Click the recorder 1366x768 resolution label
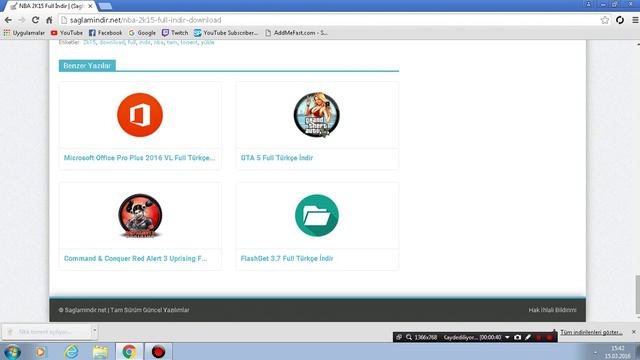 coord(426,337)
